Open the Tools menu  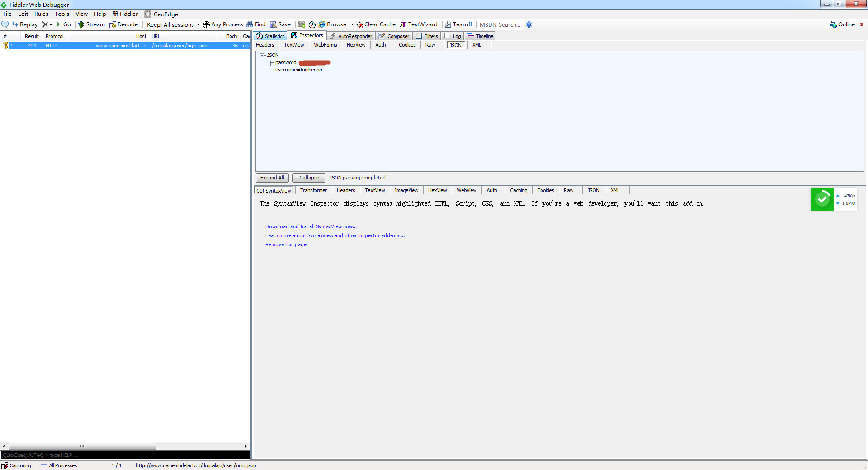pos(62,14)
